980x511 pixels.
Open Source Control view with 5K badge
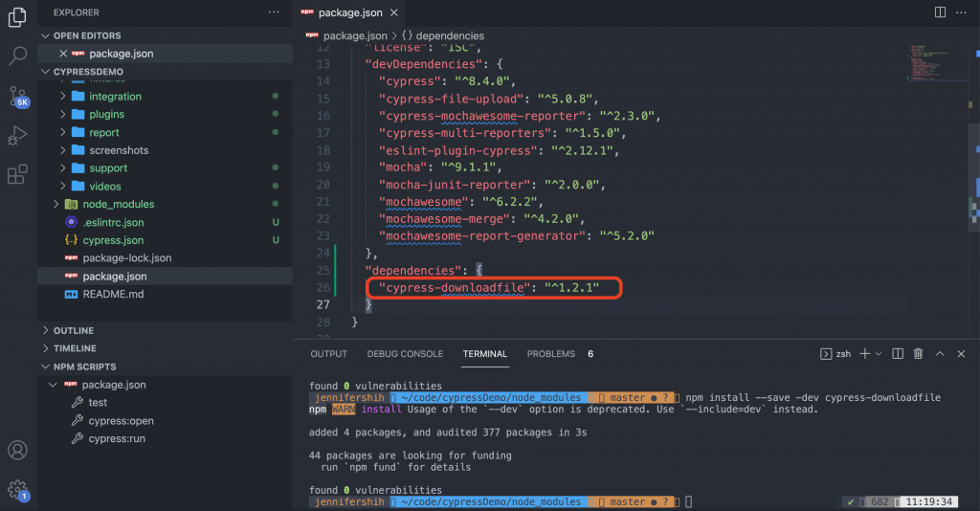point(18,97)
